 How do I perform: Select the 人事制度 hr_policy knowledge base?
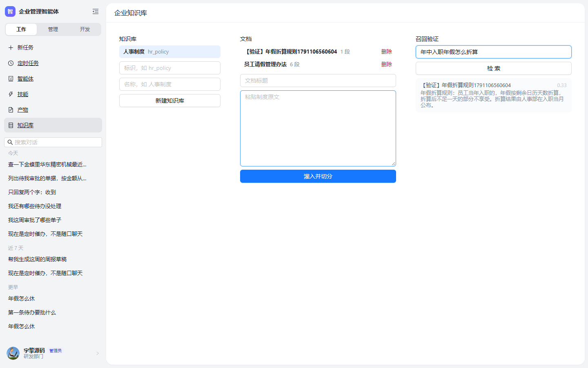170,52
